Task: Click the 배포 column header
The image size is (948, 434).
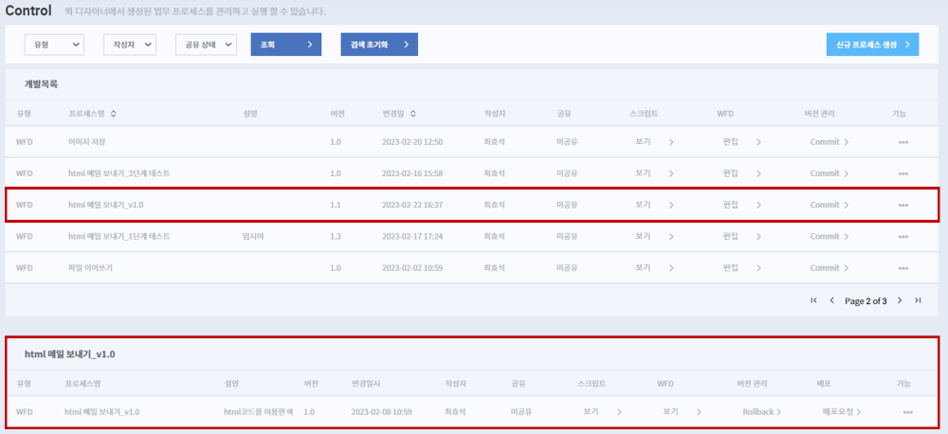Action: [822, 384]
